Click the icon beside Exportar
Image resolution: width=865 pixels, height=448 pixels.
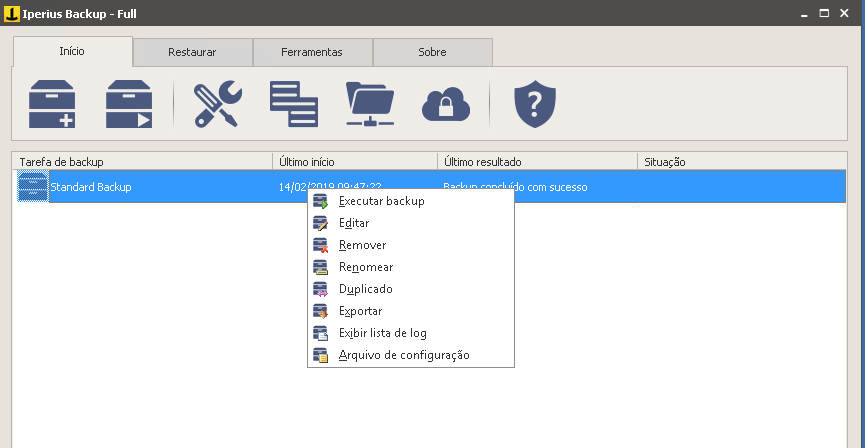pyautogui.click(x=321, y=311)
